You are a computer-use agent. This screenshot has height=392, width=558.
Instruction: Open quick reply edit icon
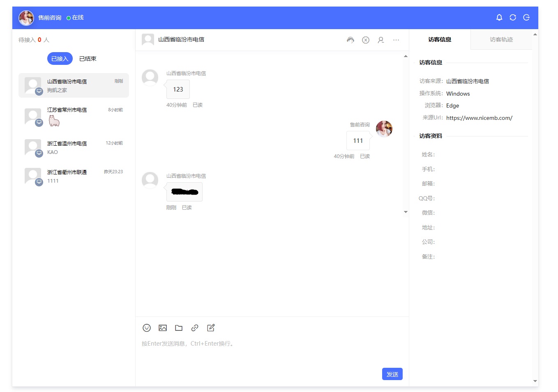pos(211,328)
